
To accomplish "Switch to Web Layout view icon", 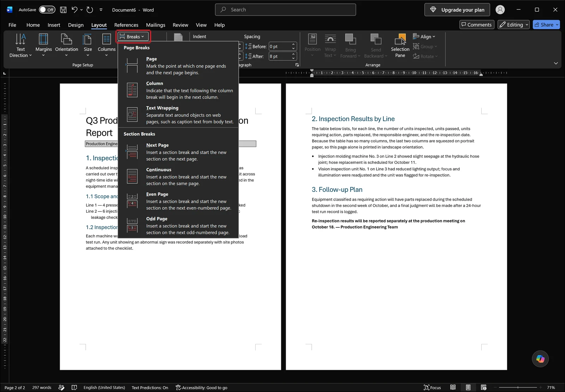I will click(483, 387).
